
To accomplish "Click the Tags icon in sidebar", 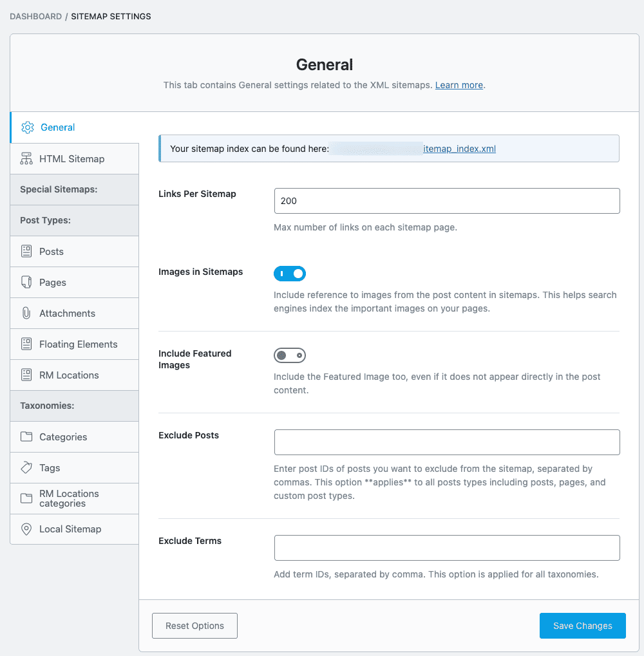I will [27, 467].
